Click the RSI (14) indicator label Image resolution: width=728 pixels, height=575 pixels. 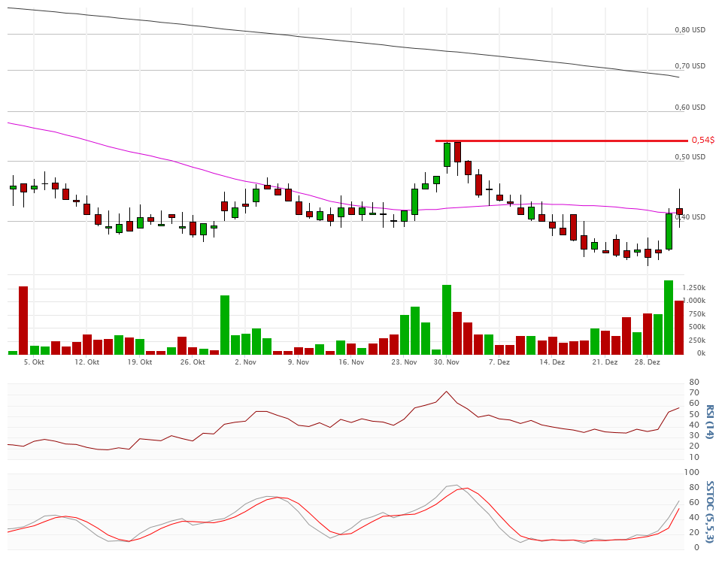(709, 422)
